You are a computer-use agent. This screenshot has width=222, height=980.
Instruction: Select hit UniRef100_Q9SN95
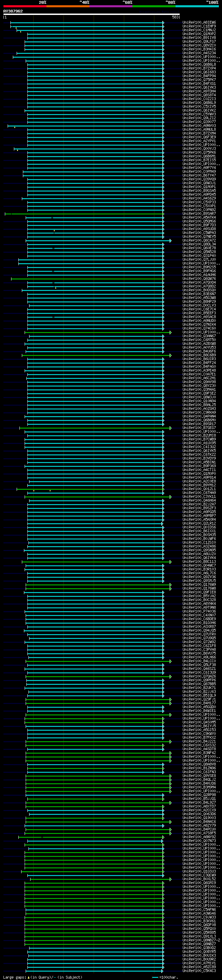pos(199,550)
